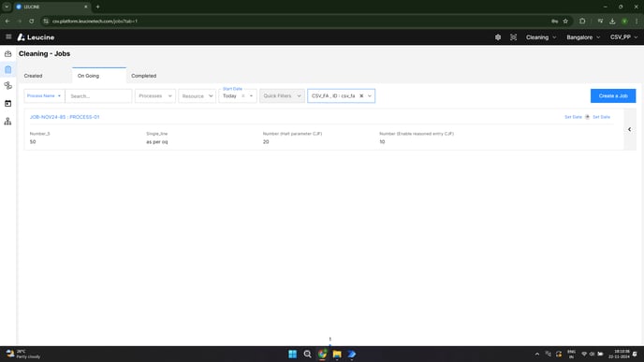This screenshot has width=644, height=362.
Task: Open the password manager key icon
Action: click(554, 21)
